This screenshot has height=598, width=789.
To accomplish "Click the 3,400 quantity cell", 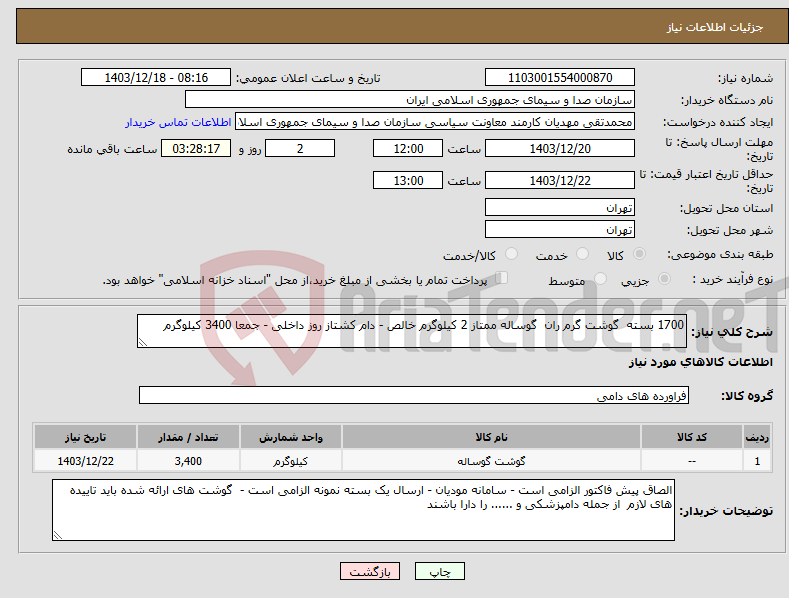I will pyautogui.click(x=188, y=461).
